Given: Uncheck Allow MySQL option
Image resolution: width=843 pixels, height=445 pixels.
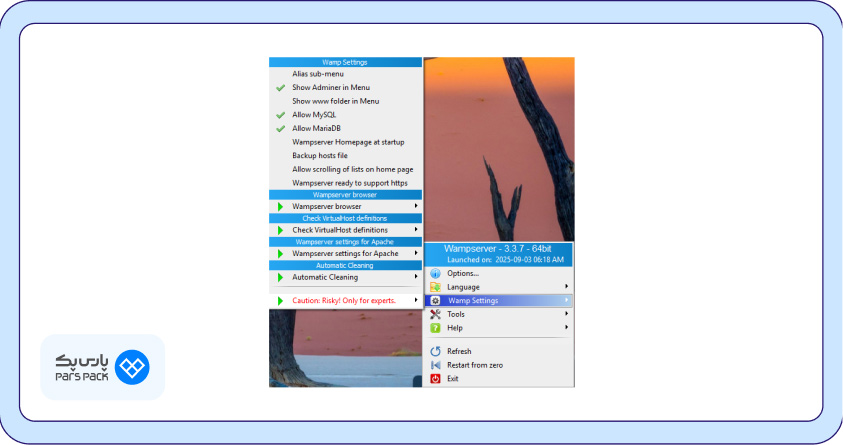Looking at the screenshot, I should [345, 114].
